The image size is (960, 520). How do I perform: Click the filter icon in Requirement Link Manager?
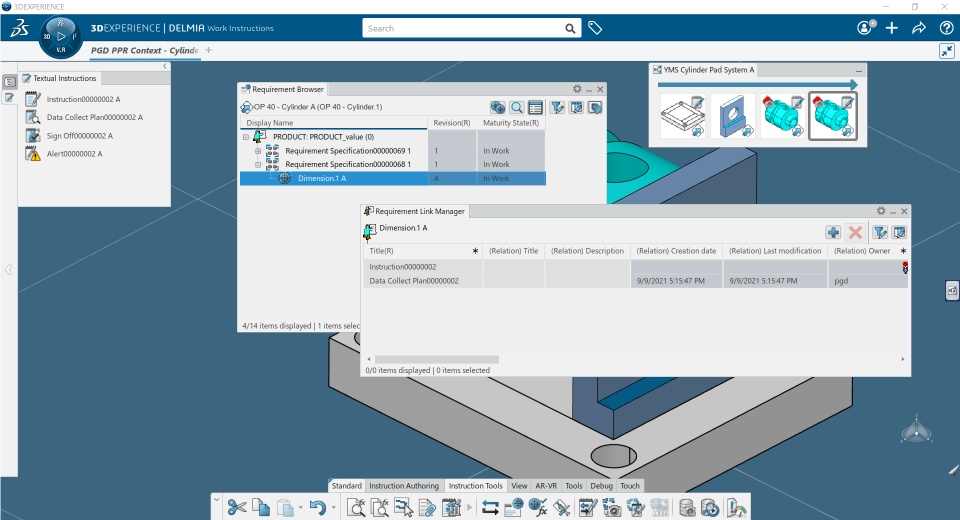[880, 232]
